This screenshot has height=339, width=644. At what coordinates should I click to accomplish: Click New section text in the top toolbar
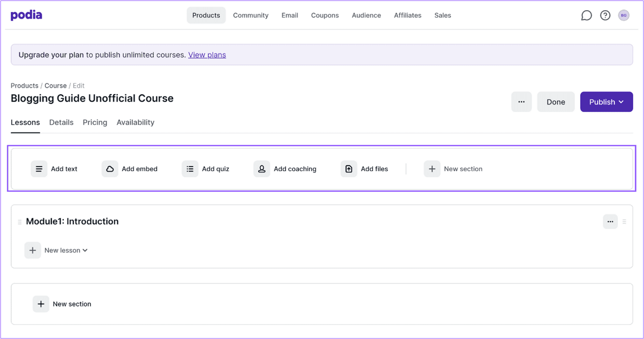[x=463, y=169]
